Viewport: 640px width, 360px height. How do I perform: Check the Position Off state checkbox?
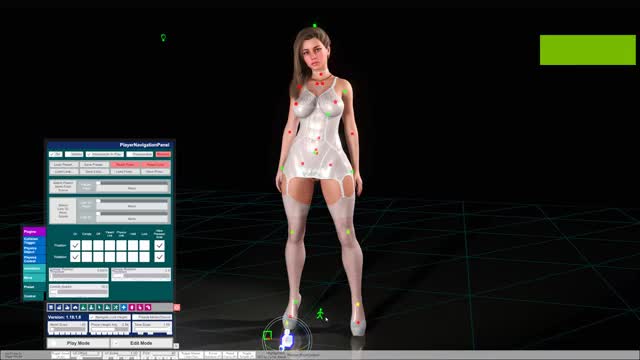[98, 245]
